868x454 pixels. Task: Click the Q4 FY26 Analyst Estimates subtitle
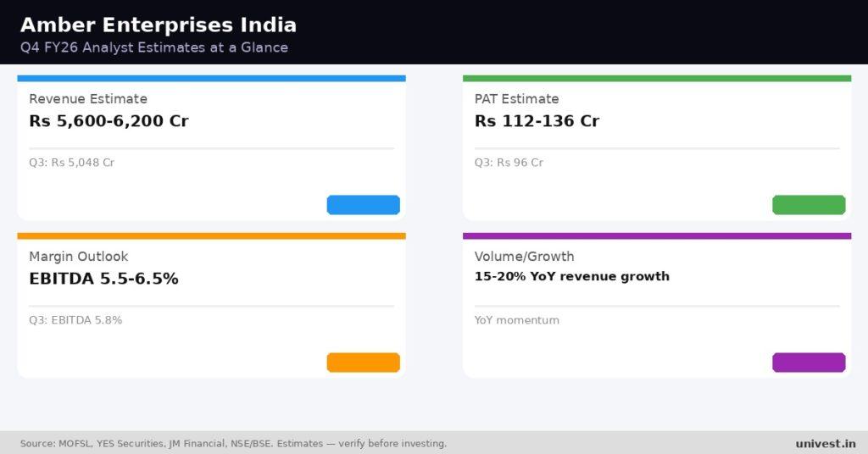click(154, 47)
